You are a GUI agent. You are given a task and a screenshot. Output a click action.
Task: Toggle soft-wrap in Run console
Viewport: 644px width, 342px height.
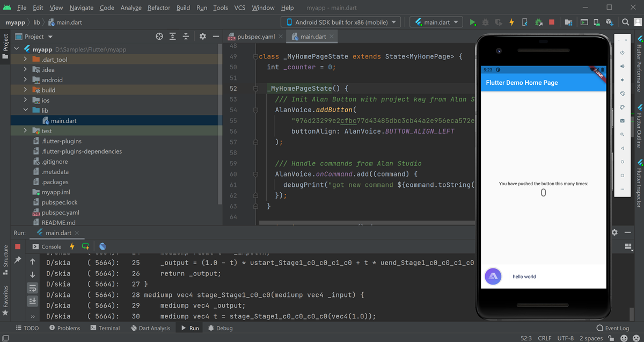click(33, 288)
